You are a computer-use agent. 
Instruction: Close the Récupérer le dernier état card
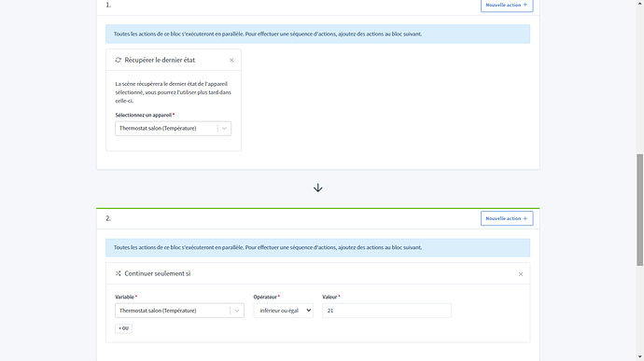231,61
